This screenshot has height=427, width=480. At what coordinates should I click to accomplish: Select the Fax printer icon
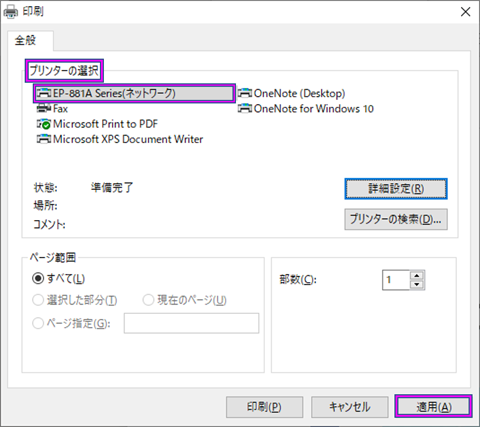44,108
